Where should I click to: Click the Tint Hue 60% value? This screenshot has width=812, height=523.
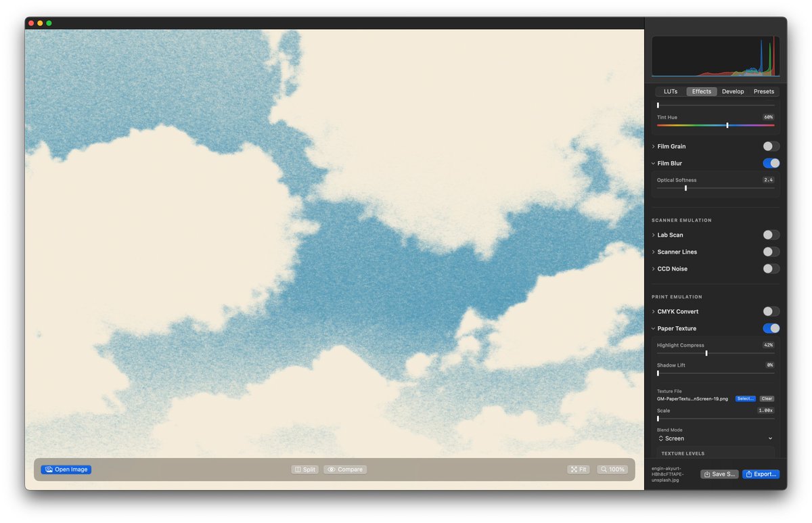tap(769, 117)
